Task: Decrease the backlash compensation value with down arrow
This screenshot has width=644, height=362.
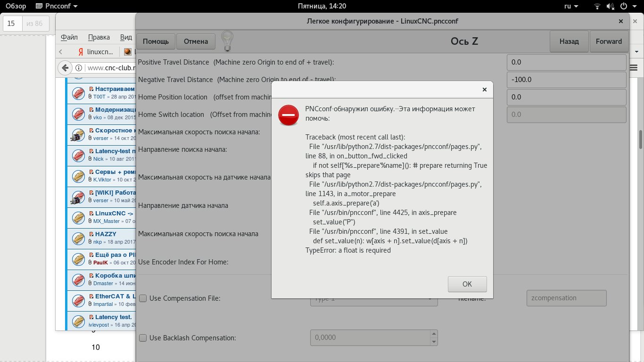Action: coord(434,341)
